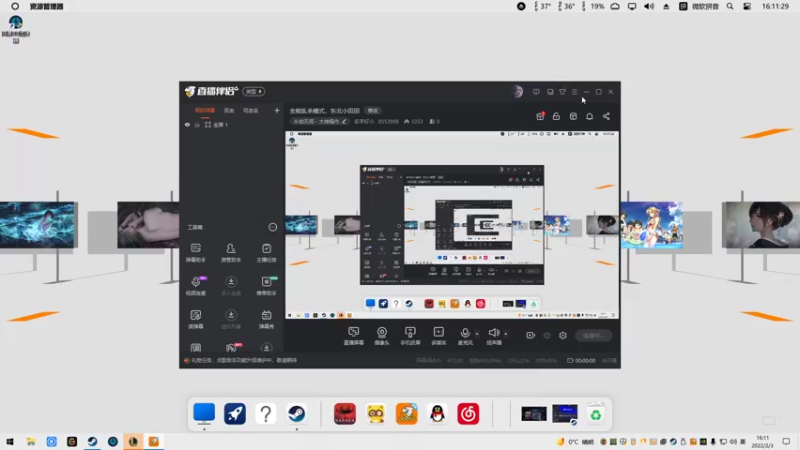
Task: Switch to the third scene tab
Action: pyautogui.click(x=251, y=110)
